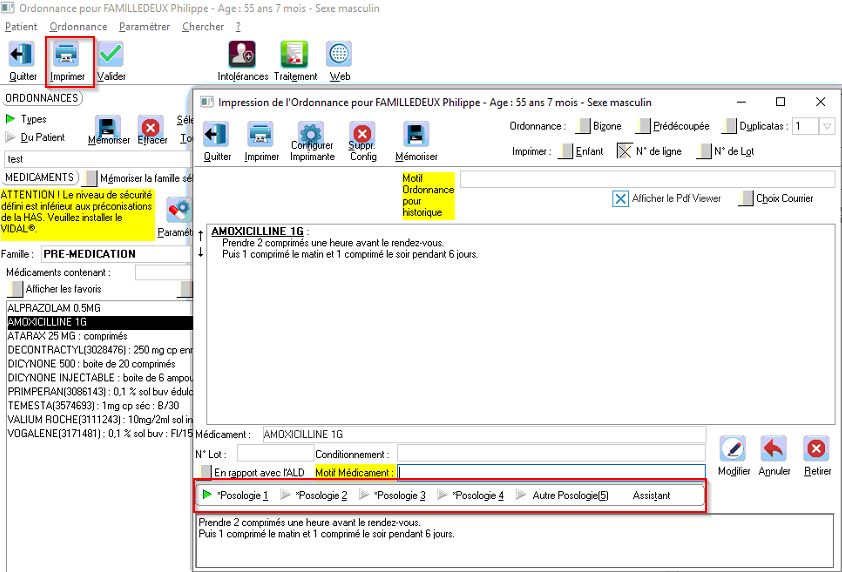Toggle the Bizone checkbox
The image size is (842, 572).
583,126
